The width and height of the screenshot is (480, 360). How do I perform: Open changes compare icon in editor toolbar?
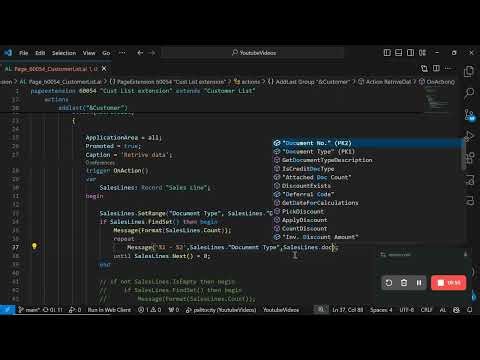click(x=424, y=69)
